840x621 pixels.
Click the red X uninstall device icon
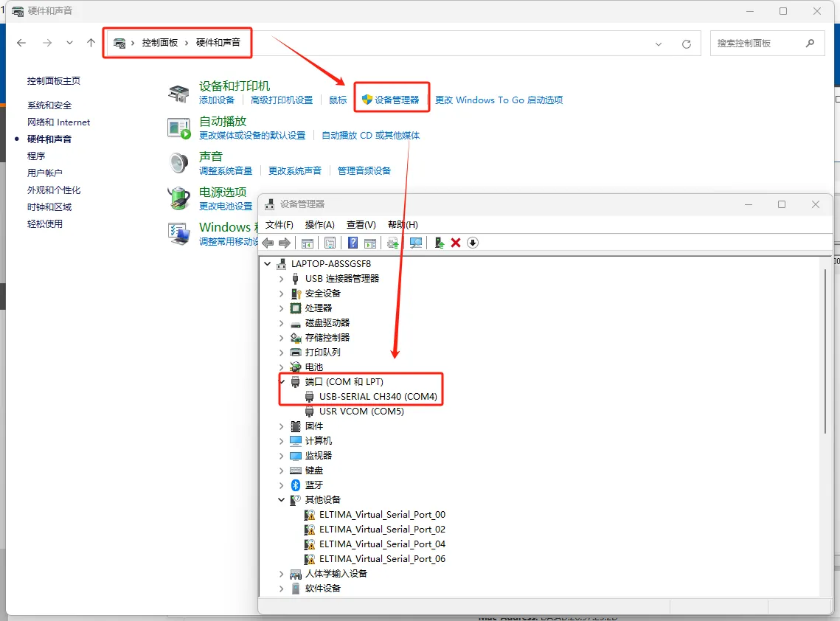456,243
